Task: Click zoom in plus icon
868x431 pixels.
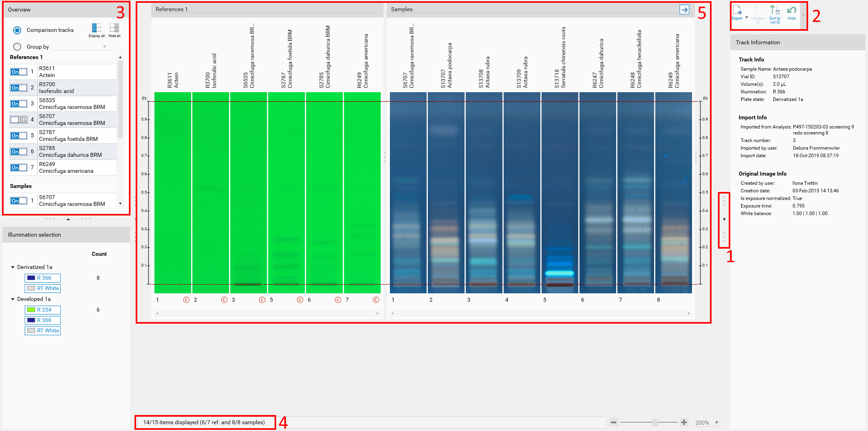Action: pyautogui.click(x=684, y=422)
